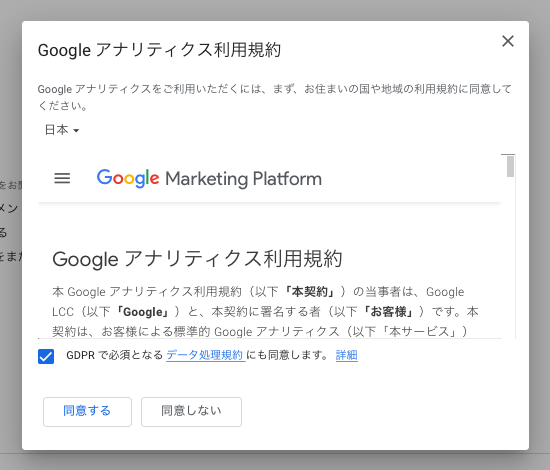Click the お住まいの国や地域 instruction paragraph
The image size is (550, 470).
point(275,97)
